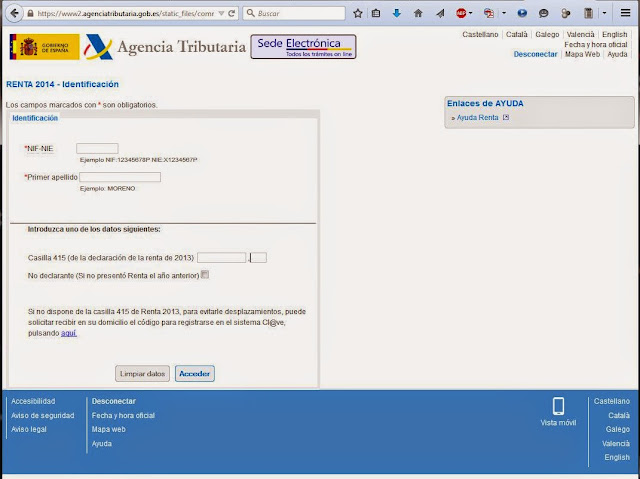Select Galego in the footer
The height and width of the screenshot is (479, 640).
coord(618,429)
